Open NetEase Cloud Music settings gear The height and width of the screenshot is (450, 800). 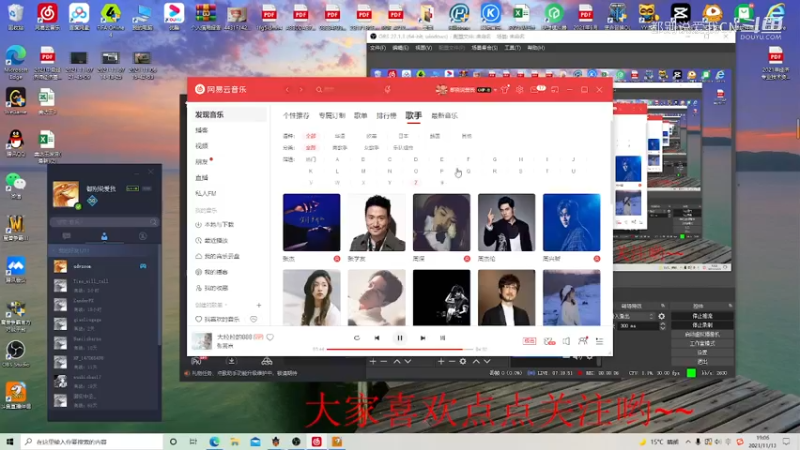click(x=519, y=90)
